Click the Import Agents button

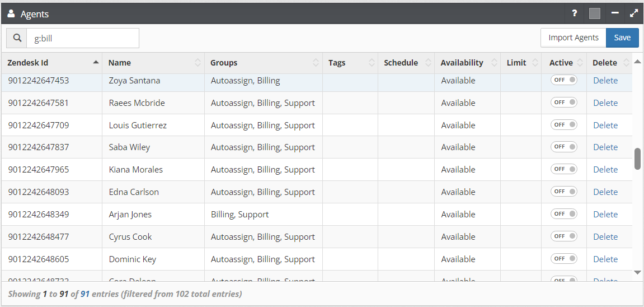click(573, 38)
